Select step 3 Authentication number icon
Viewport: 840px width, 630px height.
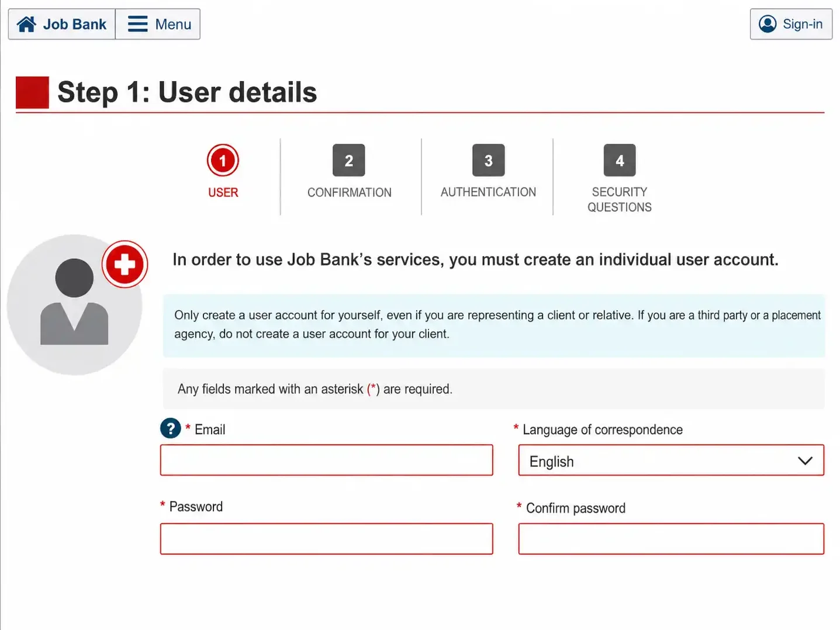click(489, 160)
